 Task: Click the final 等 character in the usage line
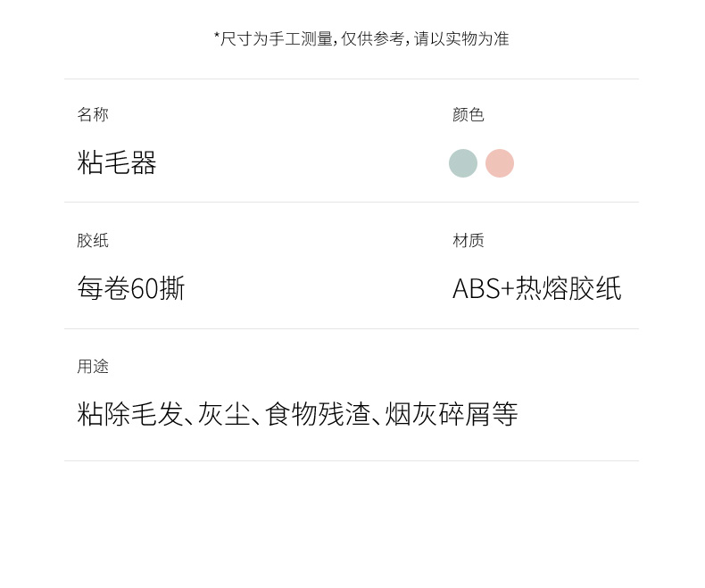pyautogui.click(x=505, y=414)
